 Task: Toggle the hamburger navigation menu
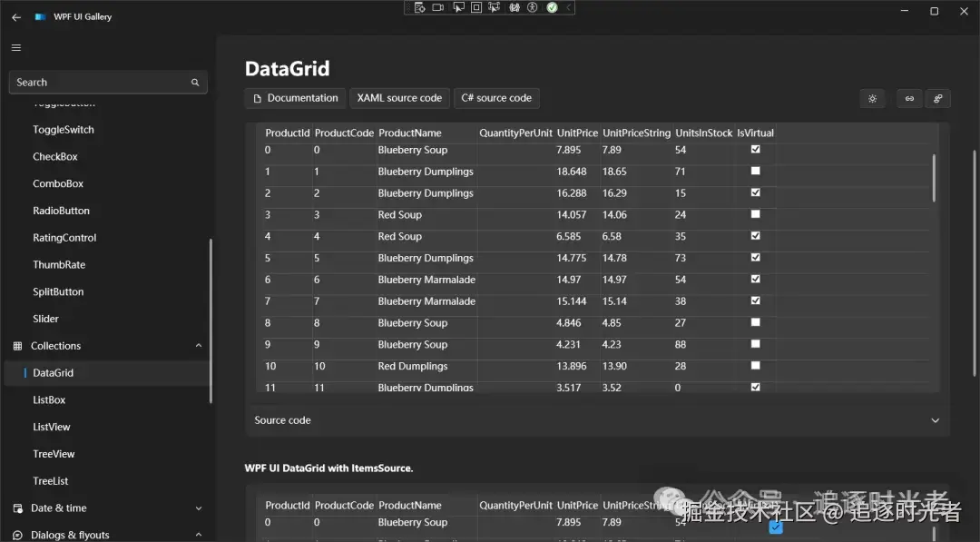(x=16, y=47)
